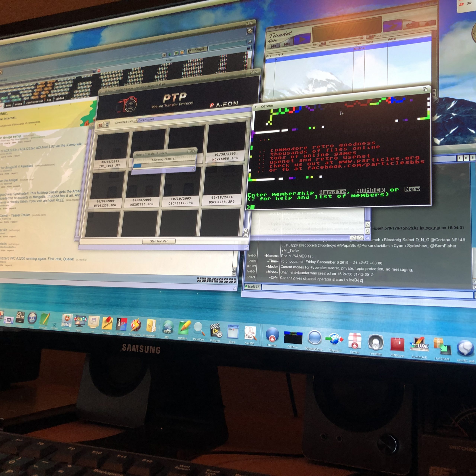This screenshot has height=476, width=476.
Task: Skip to previous track in TuneNet
Action: click(x=273, y=46)
